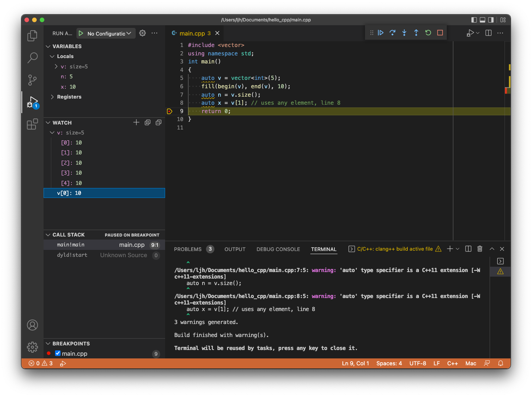Maximize the bottom panel with chevron up

(492, 249)
